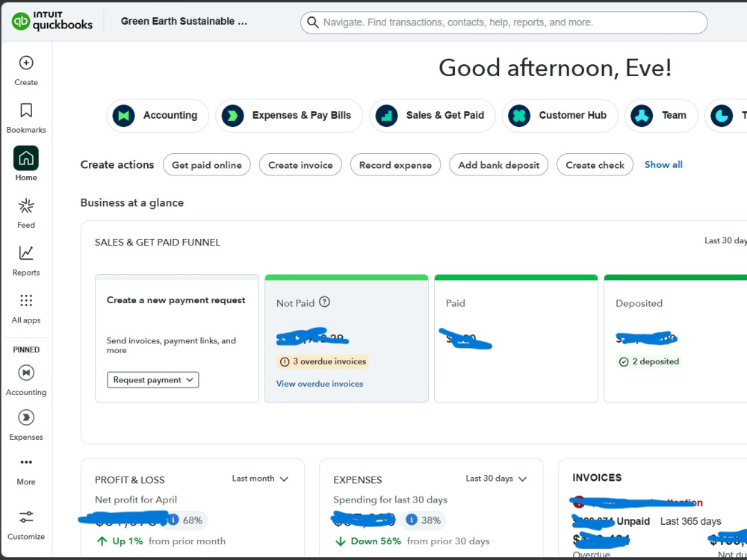Click Green Earth Sustainable company name
The width and height of the screenshot is (747, 560).
click(184, 21)
